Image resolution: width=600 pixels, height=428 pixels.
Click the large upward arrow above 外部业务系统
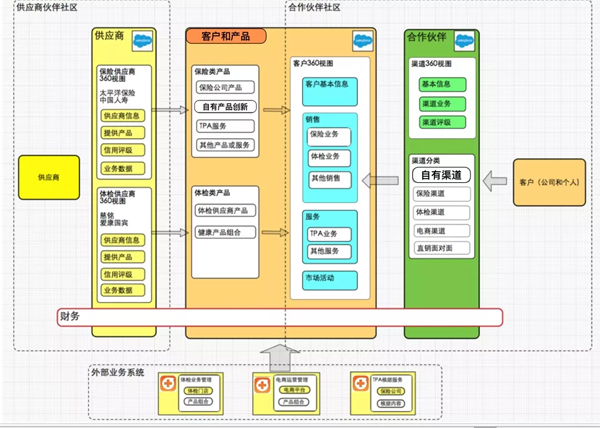coord(276,354)
